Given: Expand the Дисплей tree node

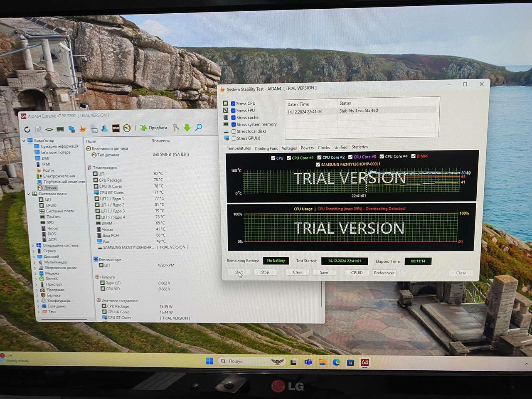Looking at the screenshot, I should pyautogui.click(x=34, y=257).
